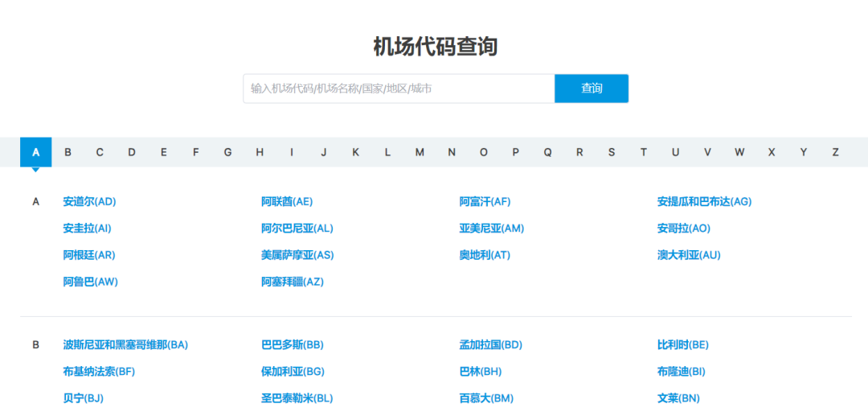
Task: Open the 奥地利(AT) link
Action: [485, 255]
